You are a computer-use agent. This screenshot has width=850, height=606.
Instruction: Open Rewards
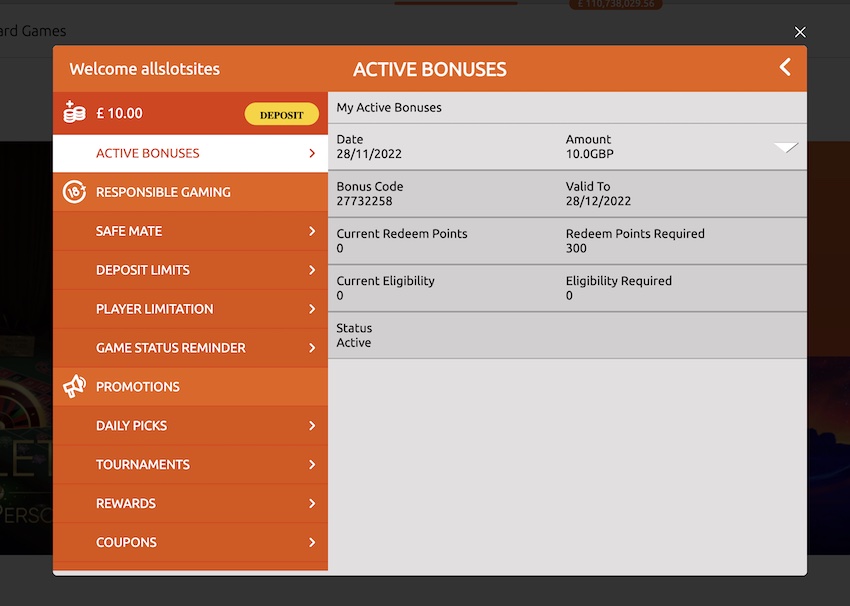190,504
